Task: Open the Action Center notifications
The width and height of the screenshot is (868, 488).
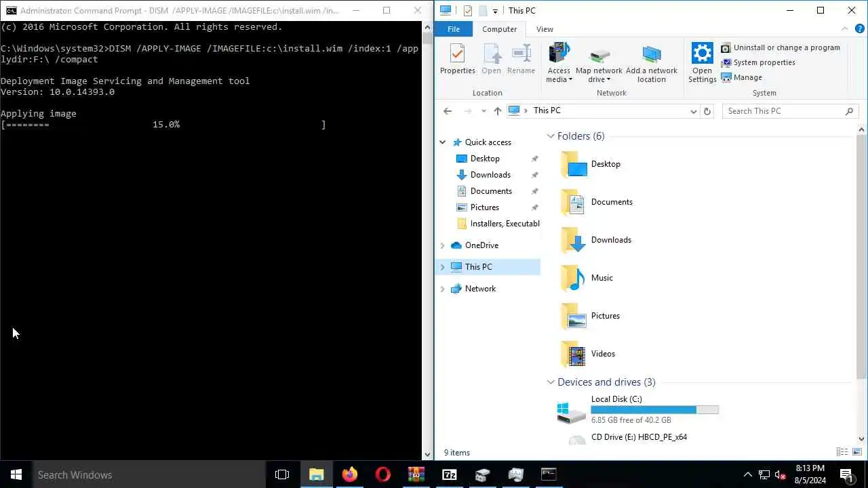Action: 847,474
